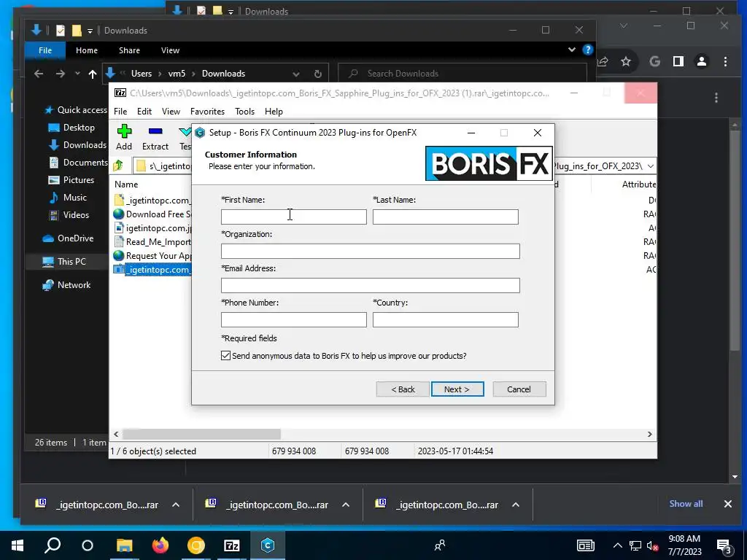This screenshot has height=560, width=747.
Task: Click the Explorer forward arrow
Action: click(x=60, y=74)
